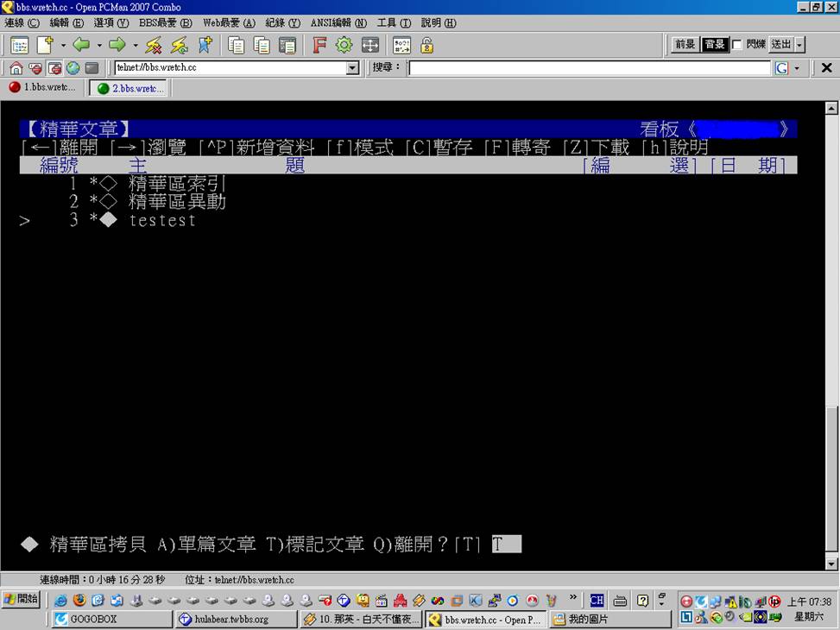Open the Google search engine dropdown

796,68
